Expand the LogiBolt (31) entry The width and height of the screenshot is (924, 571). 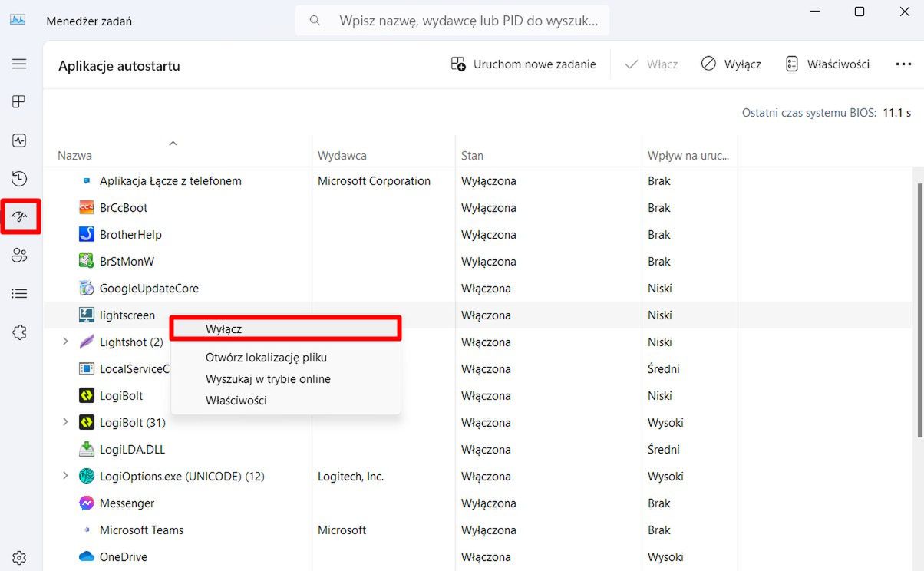tap(64, 422)
